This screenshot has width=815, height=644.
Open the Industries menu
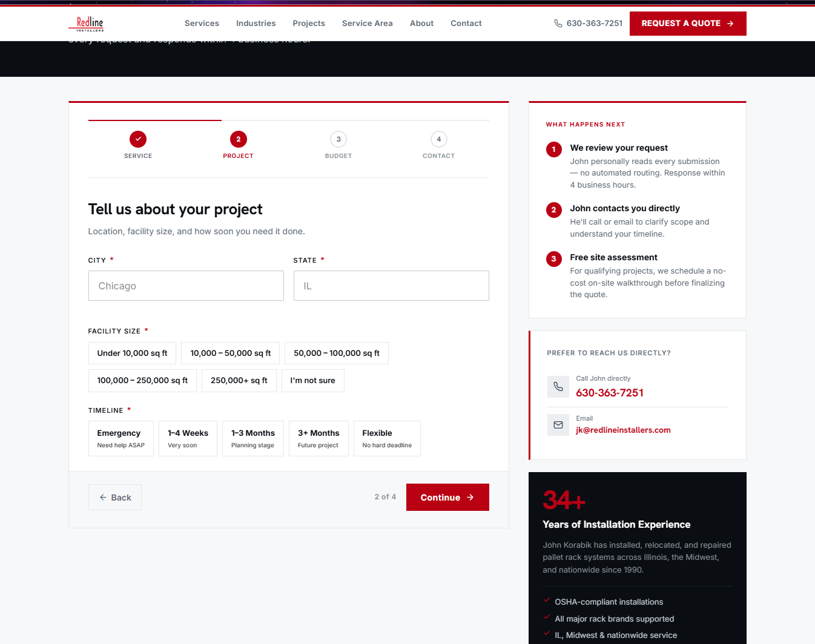point(256,24)
